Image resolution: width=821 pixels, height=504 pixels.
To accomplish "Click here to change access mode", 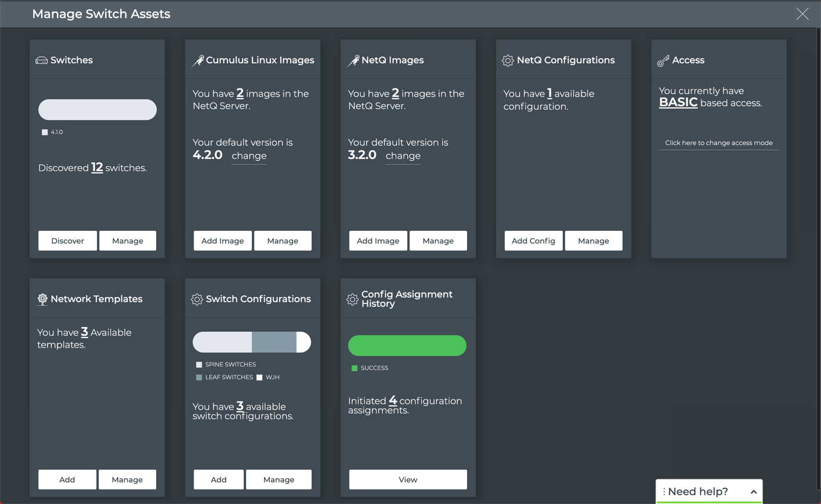I will [x=718, y=143].
